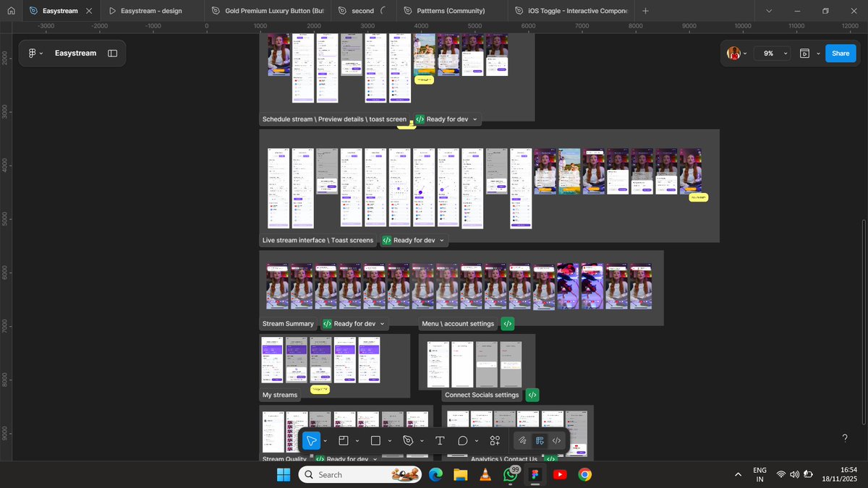The image size is (868, 488).
Task: Switch to the Easystream - design tab
Action: pyautogui.click(x=151, y=11)
